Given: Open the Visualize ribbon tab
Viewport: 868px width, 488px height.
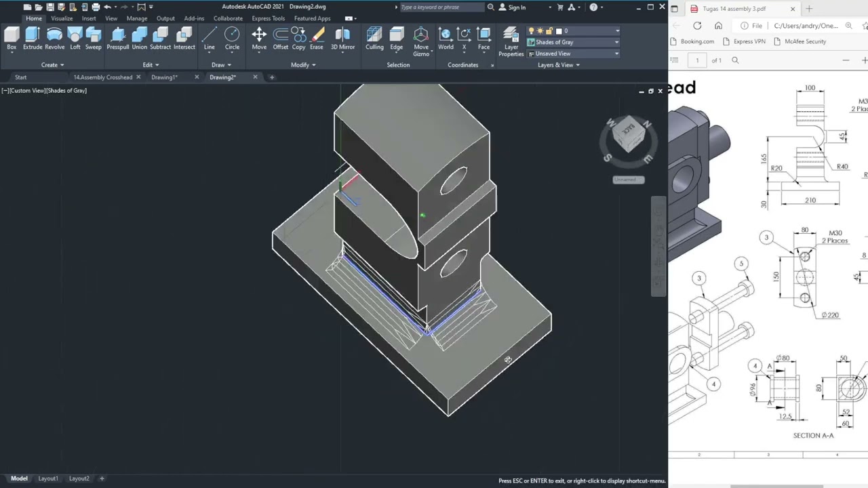Looking at the screenshot, I should click(62, 18).
